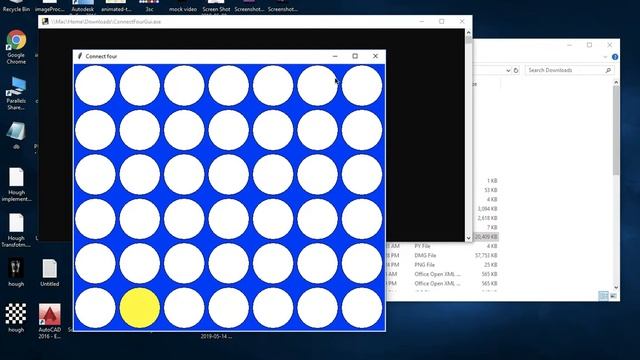Select the Autodesk desktop shortcut

pyautogui.click(x=82, y=6)
